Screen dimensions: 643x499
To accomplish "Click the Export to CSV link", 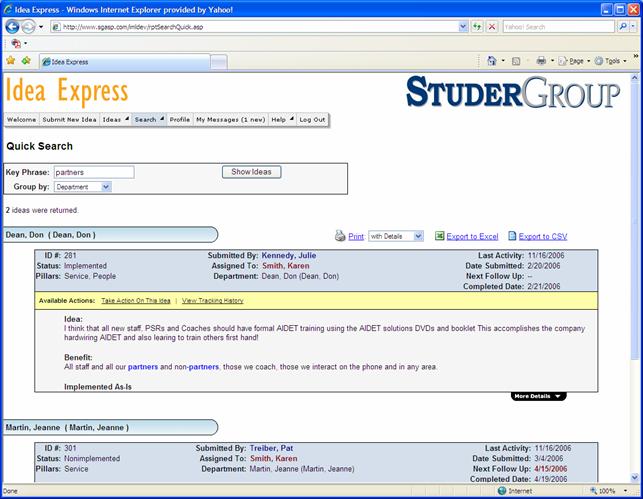I will [543, 237].
